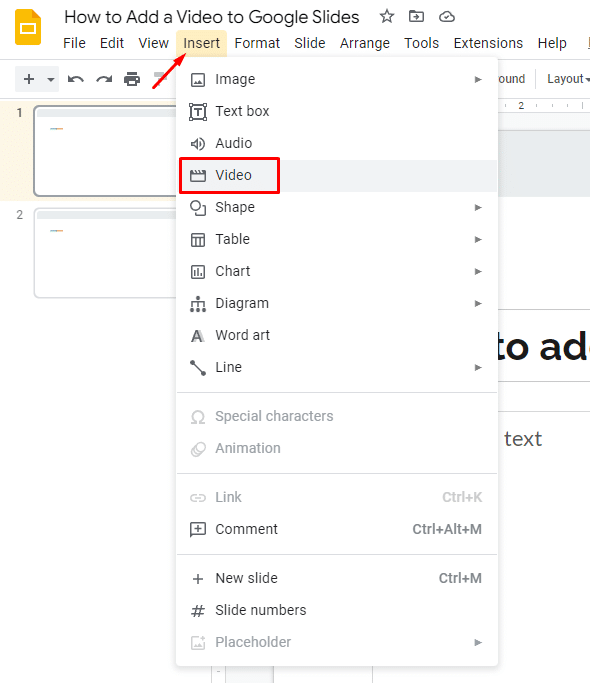This screenshot has width=590, height=683.
Task: Click the New slide plus icon in menu
Action: (198, 579)
